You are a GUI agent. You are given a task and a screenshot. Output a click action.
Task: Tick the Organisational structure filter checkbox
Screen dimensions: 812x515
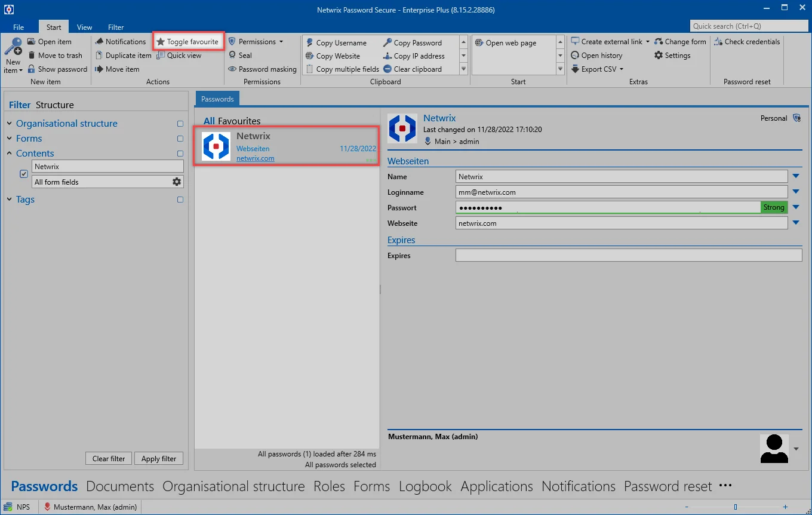(180, 124)
